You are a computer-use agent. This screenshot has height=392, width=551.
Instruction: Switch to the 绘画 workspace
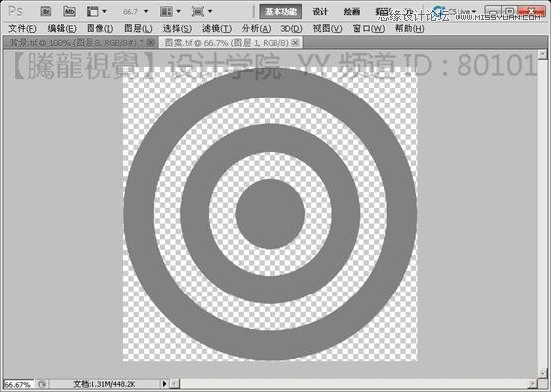(x=352, y=11)
